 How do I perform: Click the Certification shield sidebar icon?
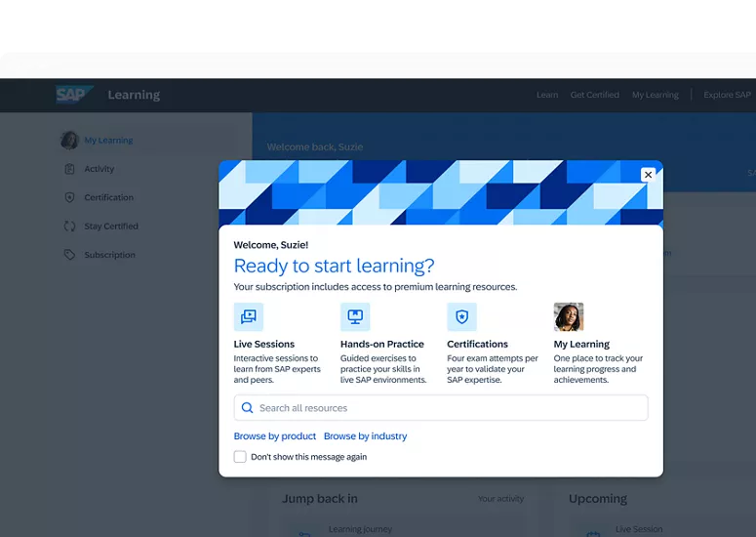(x=69, y=197)
